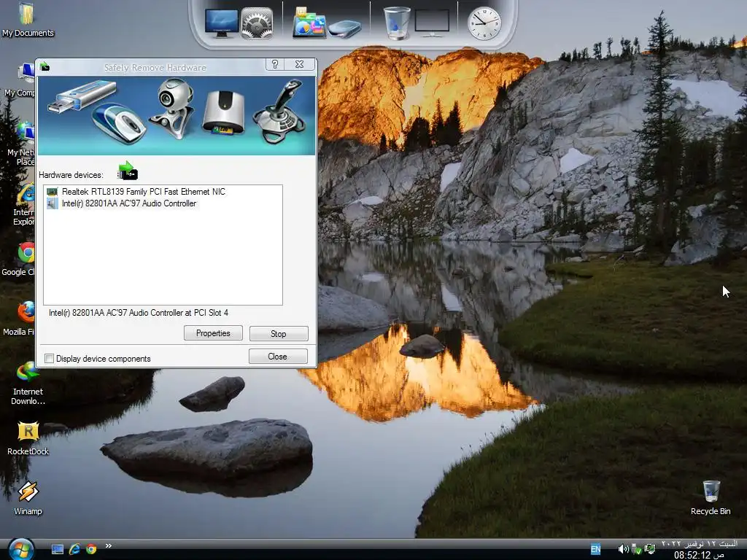Open the drive icon in the top dock
The image size is (747, 560).
[344, 28]
